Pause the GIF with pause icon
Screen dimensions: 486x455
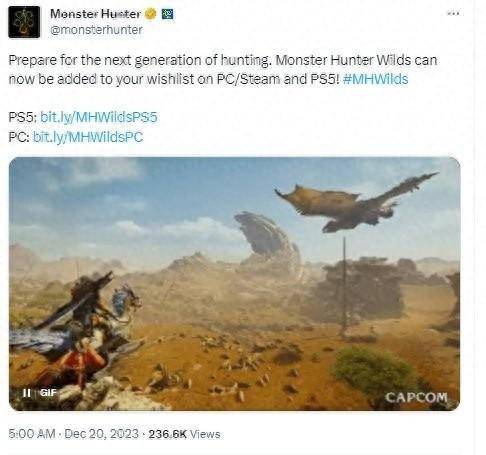pyautogui.click(x=27, y=393)
